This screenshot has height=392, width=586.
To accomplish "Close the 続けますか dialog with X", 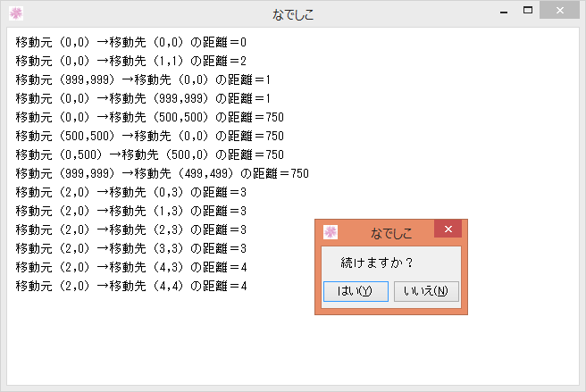I will (x=448, y=229).
